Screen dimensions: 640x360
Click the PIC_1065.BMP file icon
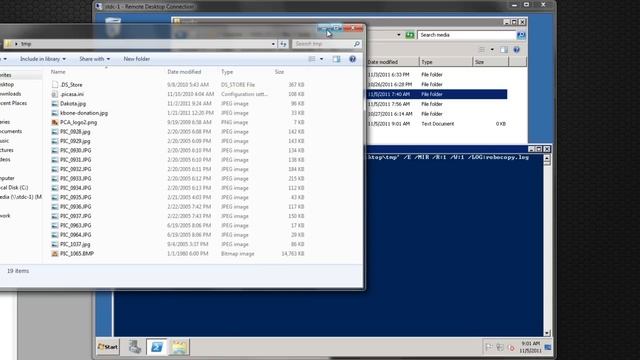coord(55,254)
